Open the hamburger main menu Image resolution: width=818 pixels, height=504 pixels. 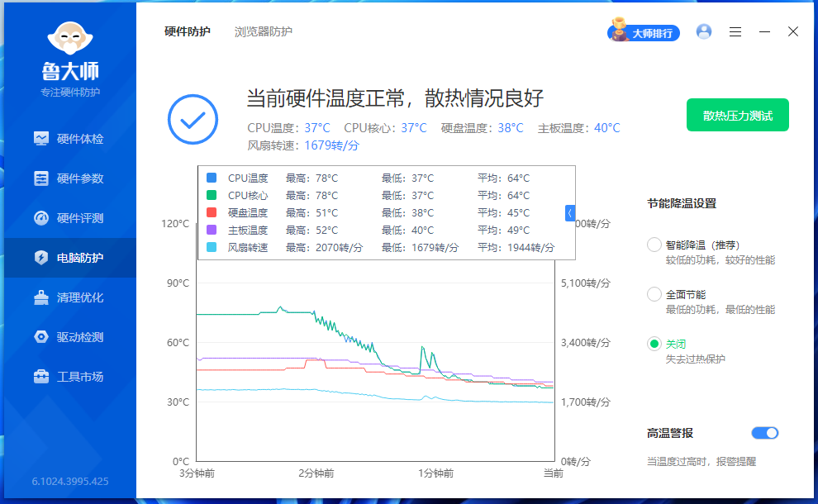point(735,32)
